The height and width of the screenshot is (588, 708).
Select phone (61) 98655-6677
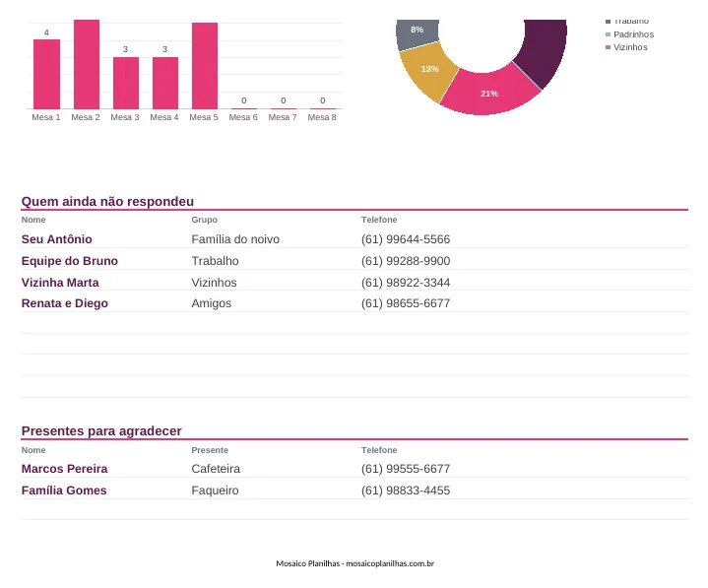[x=406, y=303]
